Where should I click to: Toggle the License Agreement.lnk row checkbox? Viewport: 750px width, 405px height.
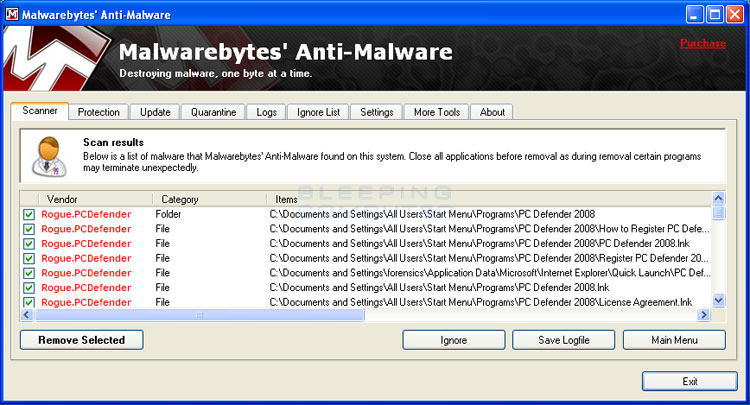click(29, 302)
